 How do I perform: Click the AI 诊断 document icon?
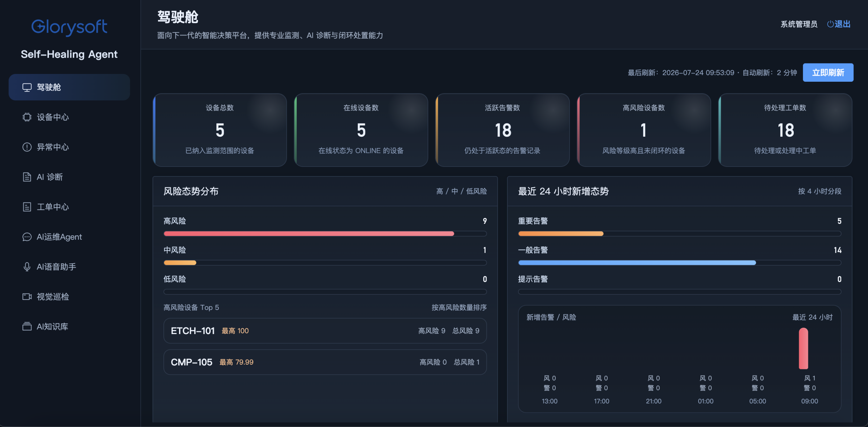[x=27, y=177]
